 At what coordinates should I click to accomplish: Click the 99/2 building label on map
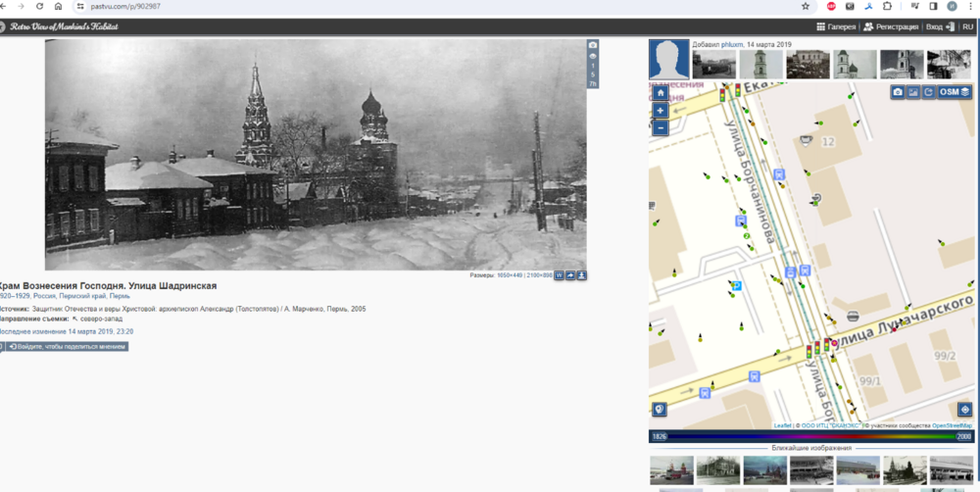click(945, 356)
